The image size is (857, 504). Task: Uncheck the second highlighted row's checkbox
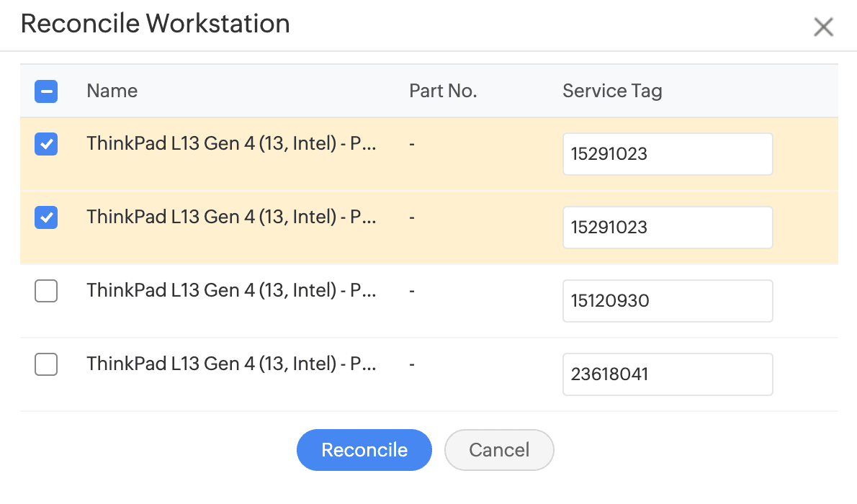coord(46,217)
